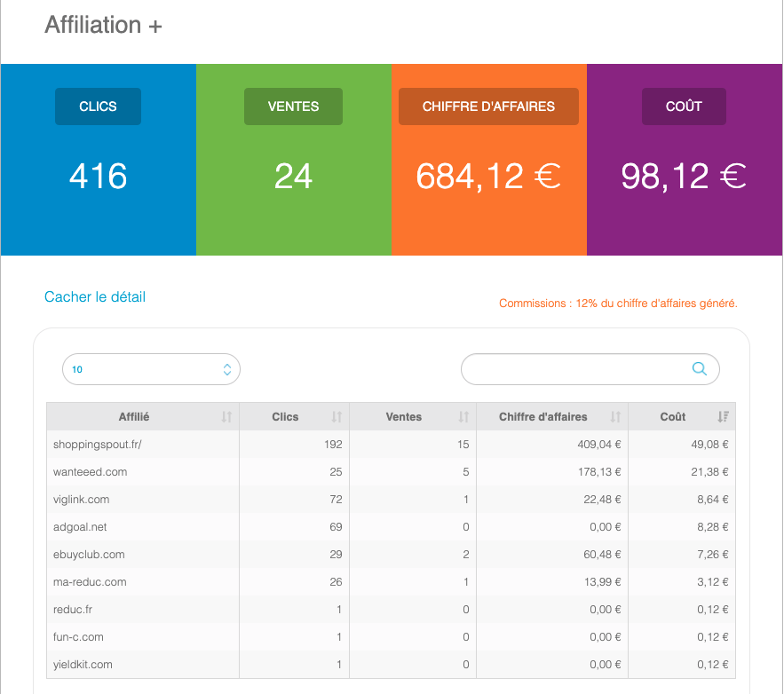Viewport: 784px width, 694px height.
Task: Select the COÛT label button
Action: pos(684,106)
